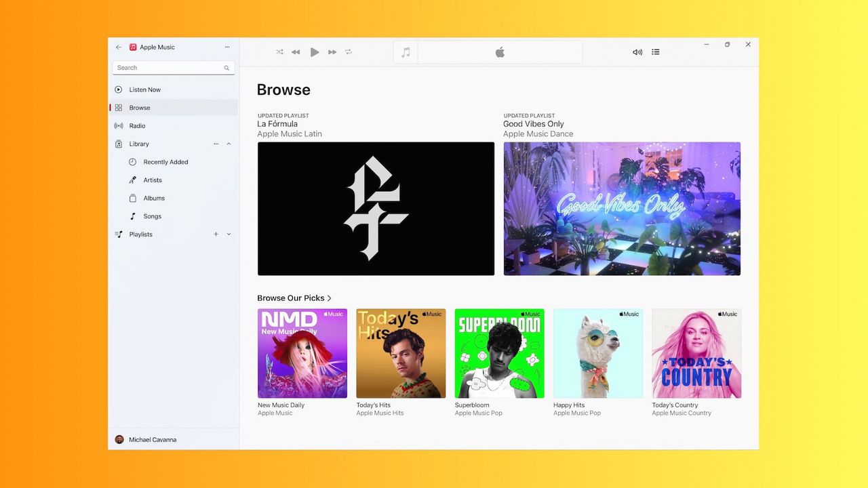Click the Today's Hits thumbnail
868x488 pixels.
400,352
